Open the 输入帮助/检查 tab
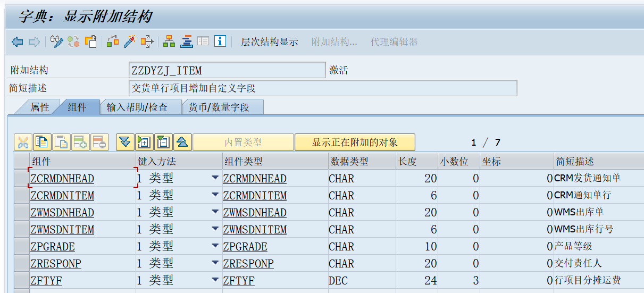Screen dimensions: 644x293 137,107
